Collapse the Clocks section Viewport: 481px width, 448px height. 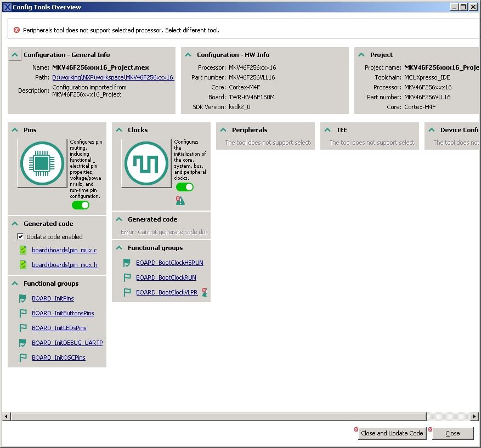click(119, 130)
